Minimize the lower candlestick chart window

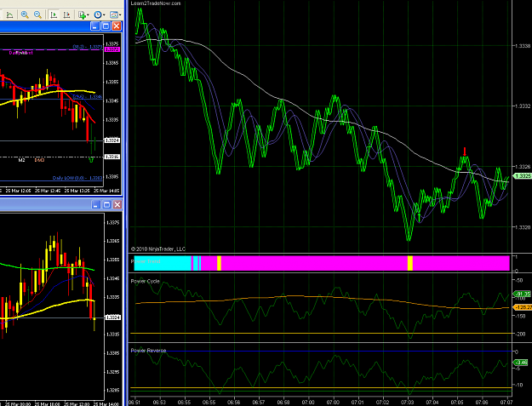(x=96, y=204)
